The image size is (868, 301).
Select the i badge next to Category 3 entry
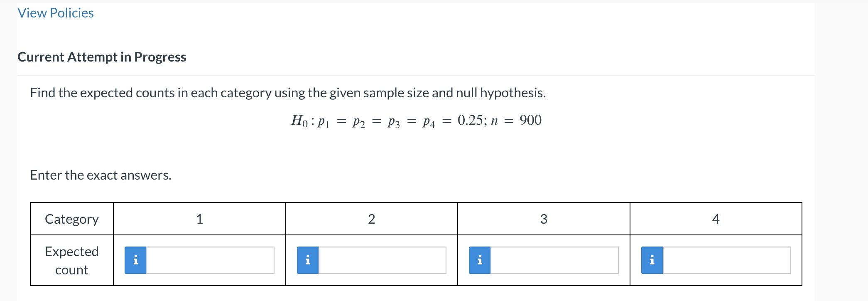[480, 261]
